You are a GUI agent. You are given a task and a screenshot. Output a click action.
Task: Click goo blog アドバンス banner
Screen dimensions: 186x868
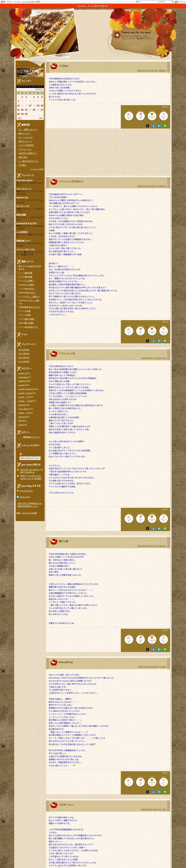point(30,458)
